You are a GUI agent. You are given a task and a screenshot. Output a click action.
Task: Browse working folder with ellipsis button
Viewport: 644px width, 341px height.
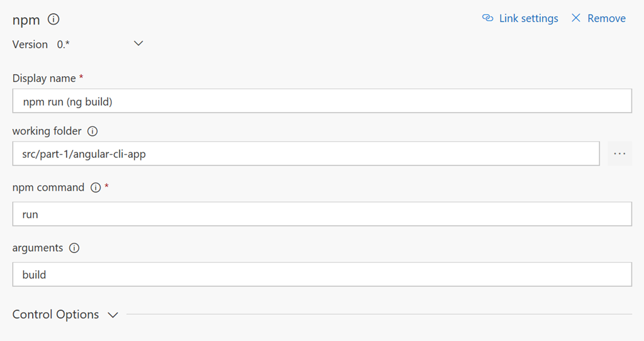coord(619,154)
